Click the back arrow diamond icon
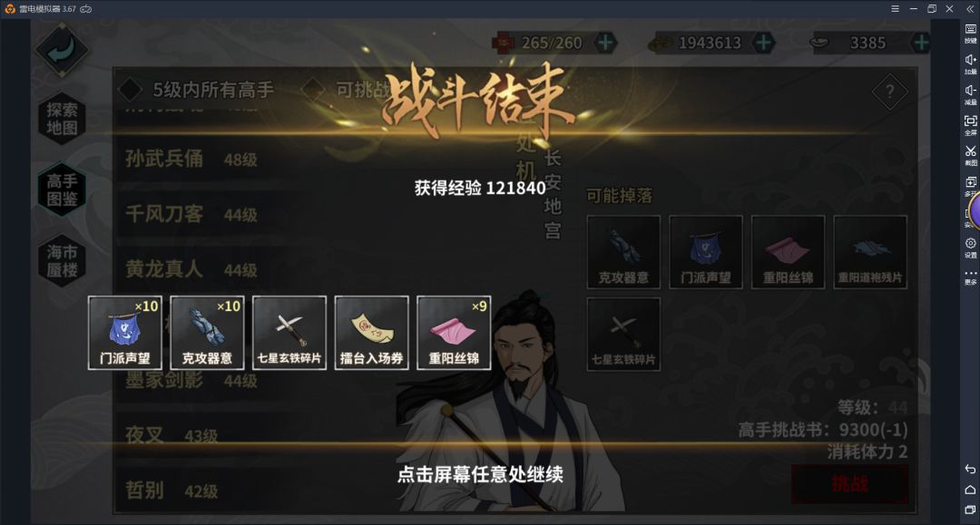Screen dimensions: 980x525 pyautogui.click(x=62, y=50)
